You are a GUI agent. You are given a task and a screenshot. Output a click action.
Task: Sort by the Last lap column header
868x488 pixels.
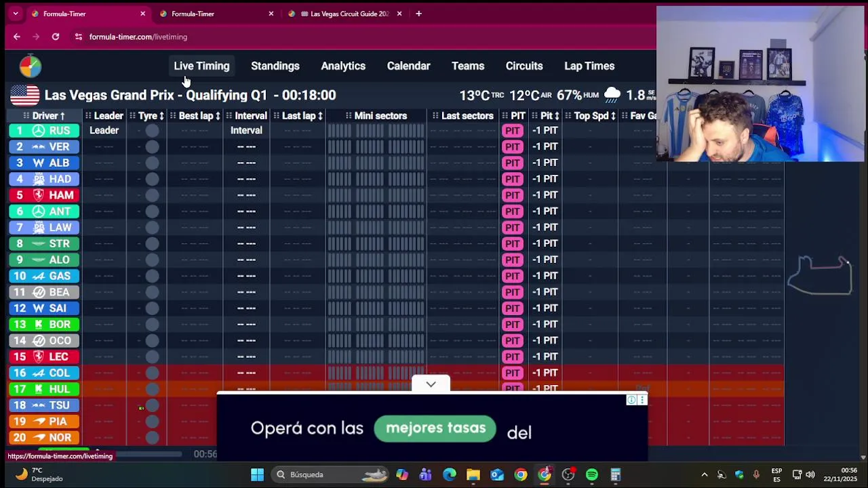pos(298,116)
